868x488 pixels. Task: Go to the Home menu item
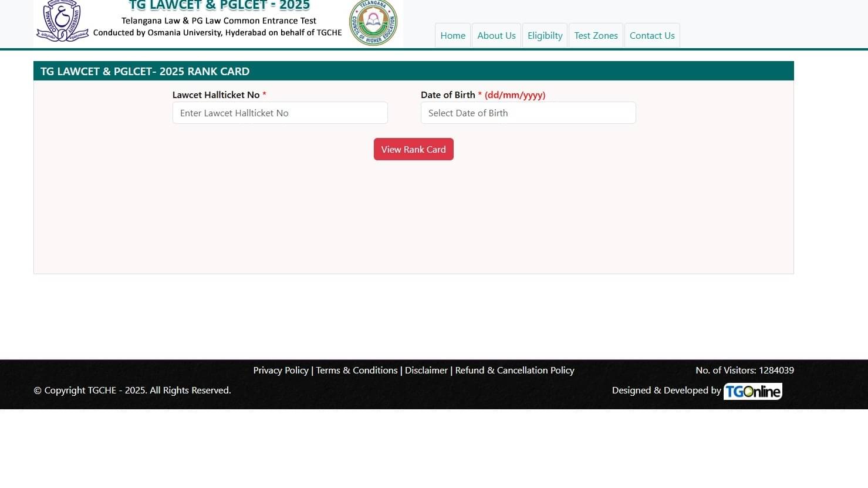(452, 35)
